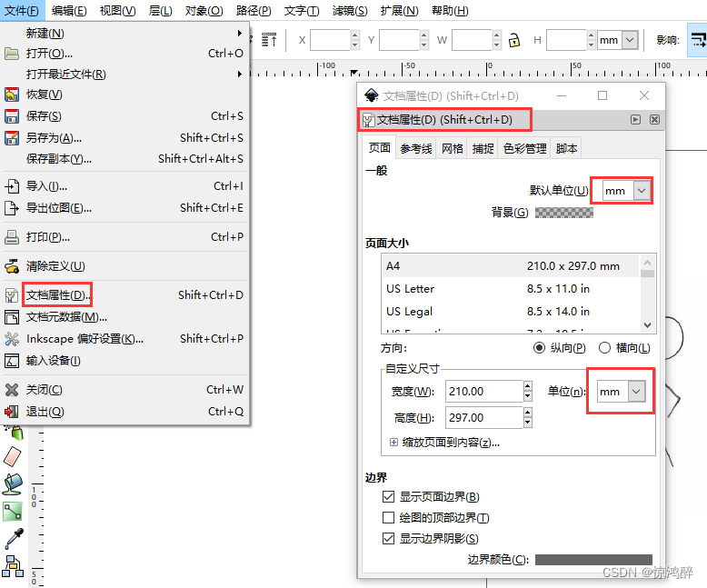Select the Eraser tool
Image resolution: width=707 pixels, height=588 pixels.
point(12,457)
